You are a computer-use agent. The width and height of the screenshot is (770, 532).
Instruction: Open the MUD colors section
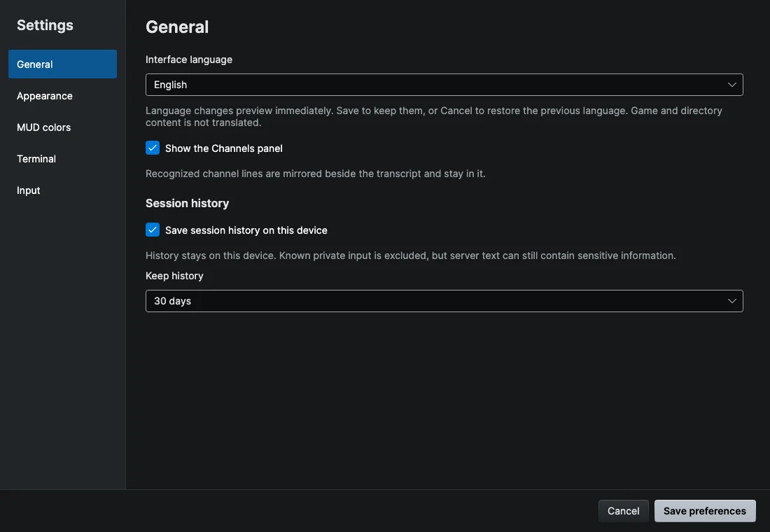62,127
